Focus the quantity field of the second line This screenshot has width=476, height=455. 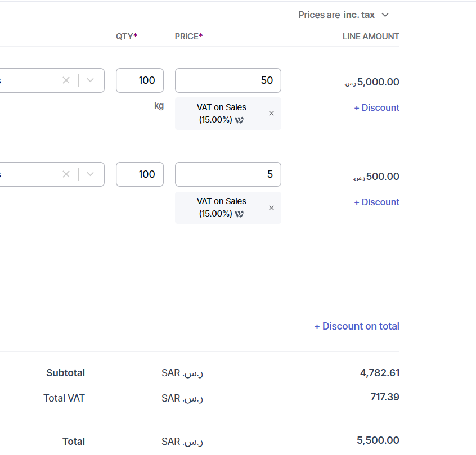(x=140, y=174)
